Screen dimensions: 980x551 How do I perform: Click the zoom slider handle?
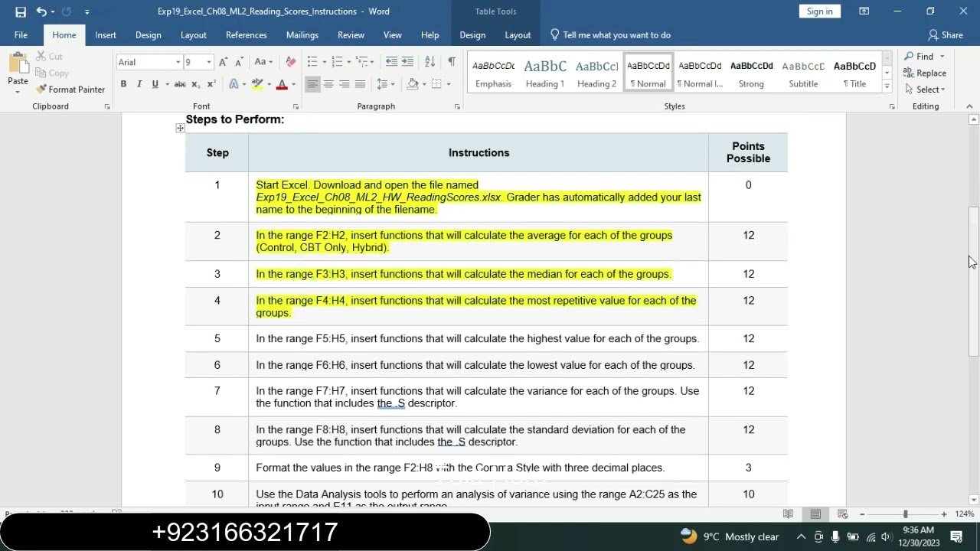coord(905,514)
